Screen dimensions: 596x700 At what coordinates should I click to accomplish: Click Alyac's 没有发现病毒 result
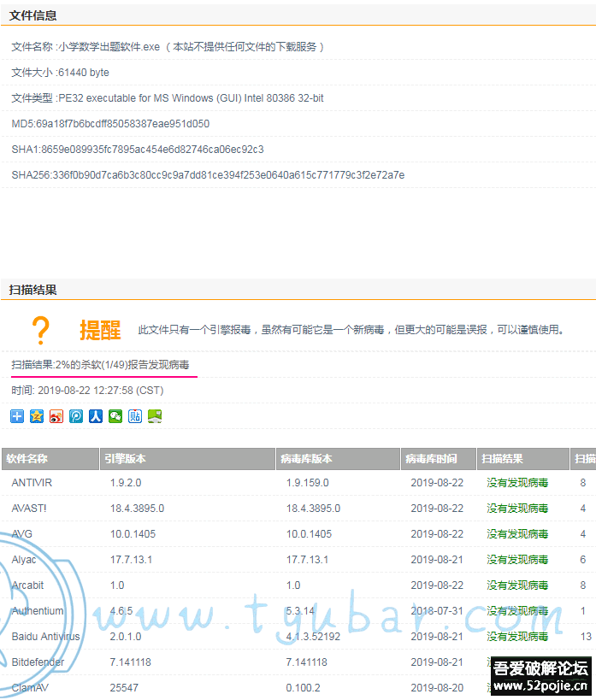coord(517,560)
